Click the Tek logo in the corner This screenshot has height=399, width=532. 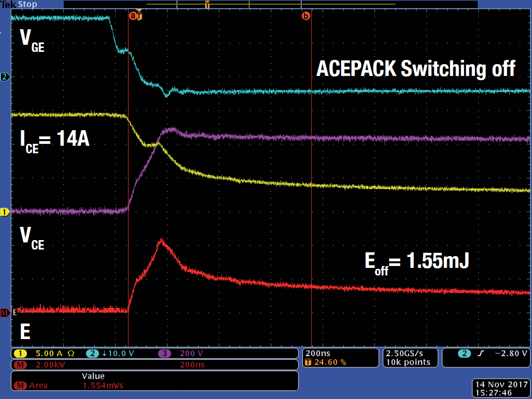click(x=8, y=4)
